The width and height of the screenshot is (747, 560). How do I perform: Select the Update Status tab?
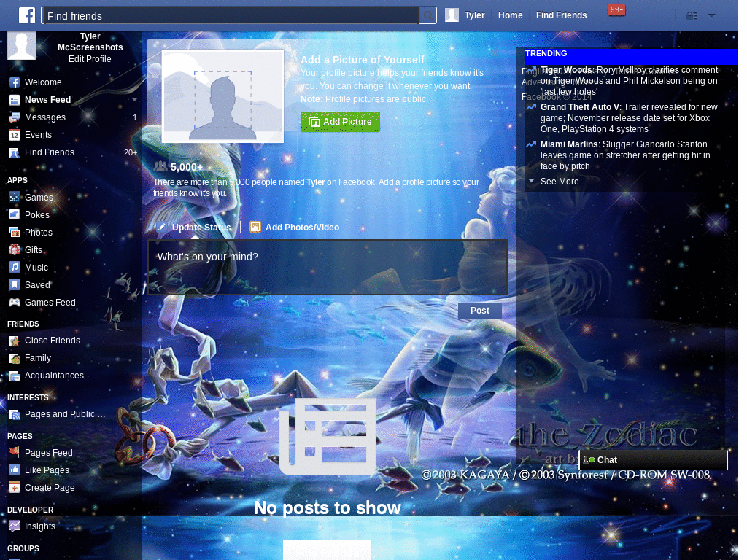click(194, 227)
